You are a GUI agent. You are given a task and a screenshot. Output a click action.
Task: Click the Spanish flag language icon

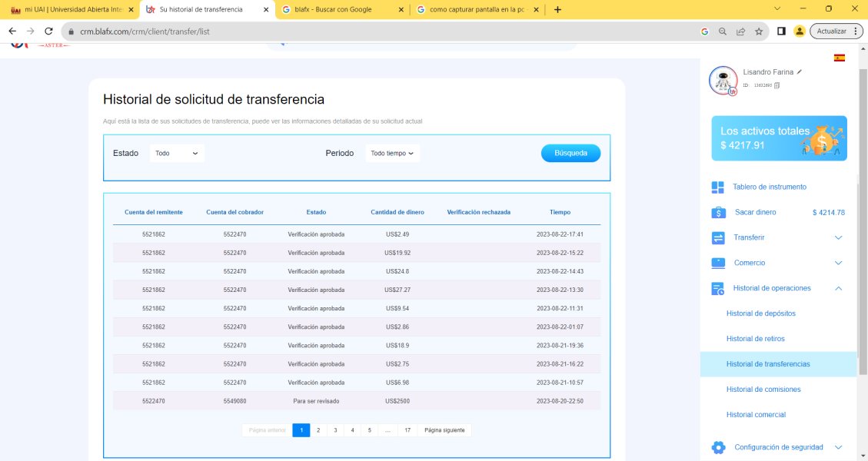pyautogui.click(x=840, y=58)
